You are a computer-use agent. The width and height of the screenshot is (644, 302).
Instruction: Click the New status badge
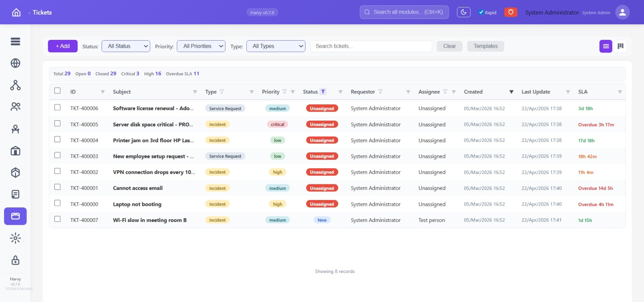322,220
